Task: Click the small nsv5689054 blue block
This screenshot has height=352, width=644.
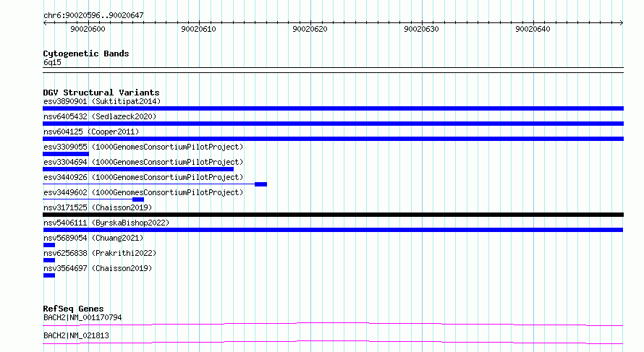Action: pos(49,245)
